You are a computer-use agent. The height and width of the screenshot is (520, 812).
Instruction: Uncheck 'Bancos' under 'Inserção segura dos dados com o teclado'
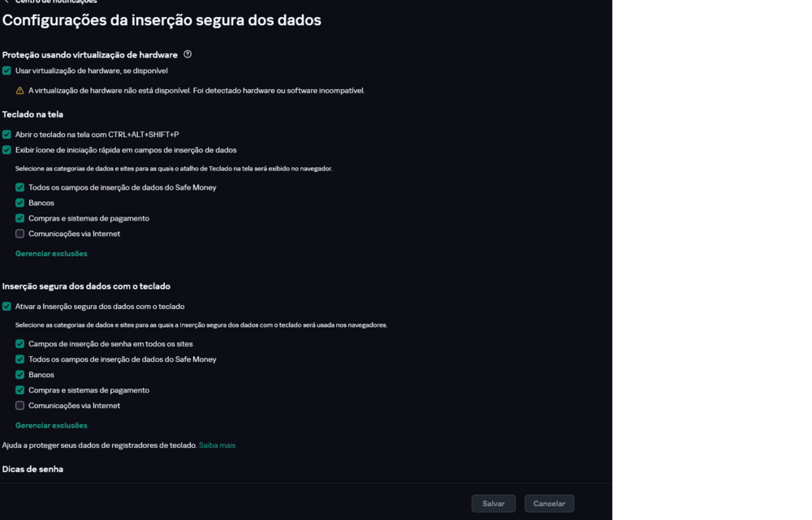(20, 375)
